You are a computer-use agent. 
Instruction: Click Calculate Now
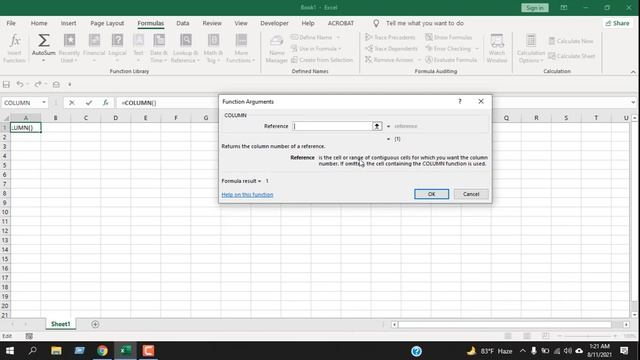(571, 41)
